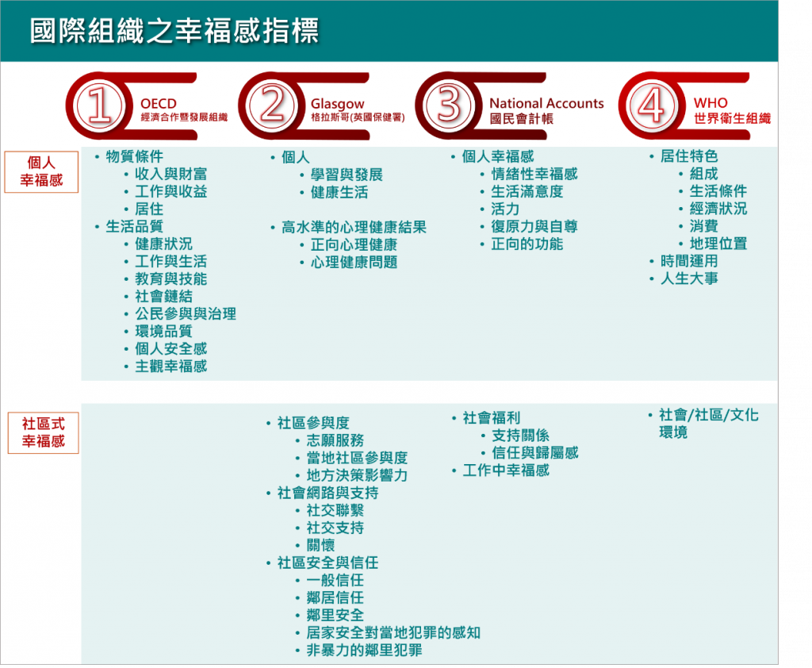The width and height of the screenshot is (812, 668).
Task: Click the 社會鏈結 sub-bullet
Action: [x=163, y=297]
